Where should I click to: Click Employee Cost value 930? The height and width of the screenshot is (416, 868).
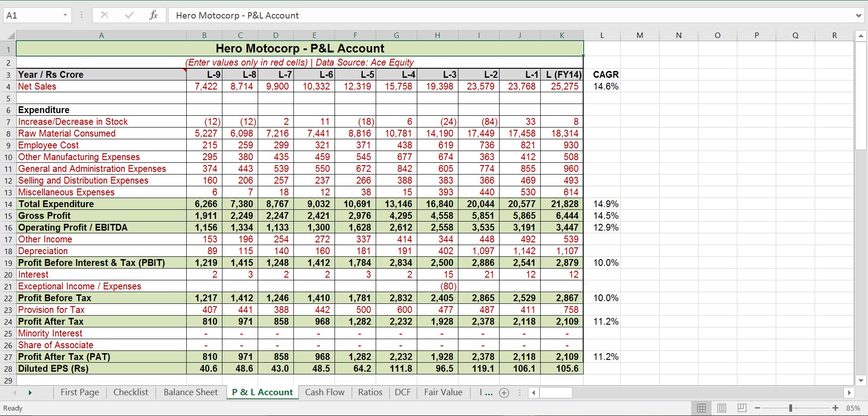click(x=562, y=145)
